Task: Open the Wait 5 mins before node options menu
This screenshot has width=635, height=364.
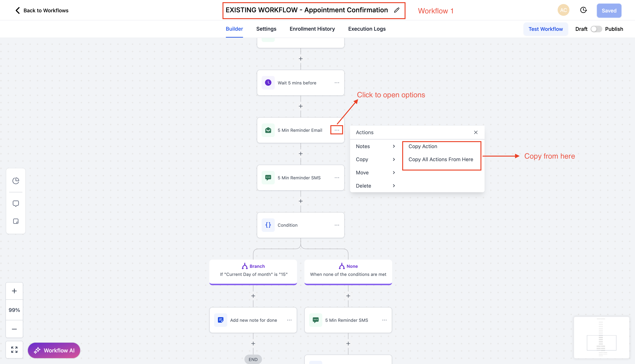Action: click(x=337, y=82)
